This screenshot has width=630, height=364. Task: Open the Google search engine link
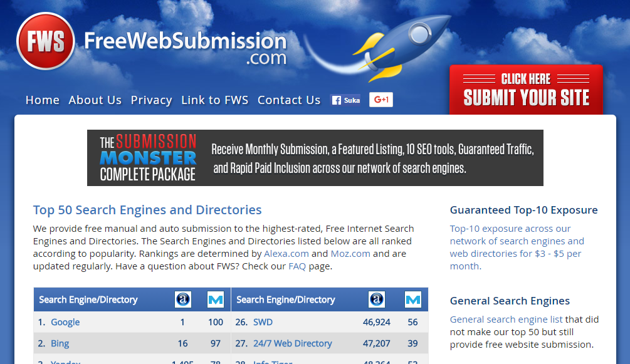(65, 322)
